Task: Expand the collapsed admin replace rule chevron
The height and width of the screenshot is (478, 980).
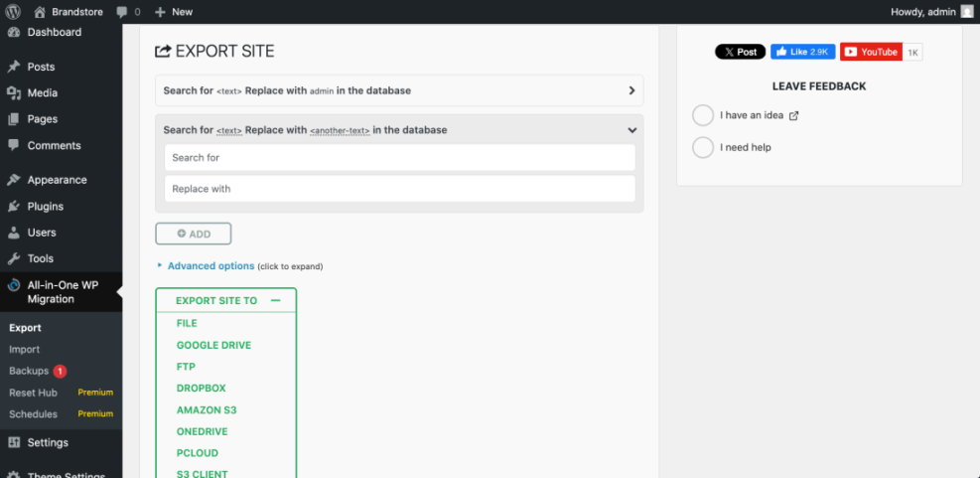Action: (631, 90)
